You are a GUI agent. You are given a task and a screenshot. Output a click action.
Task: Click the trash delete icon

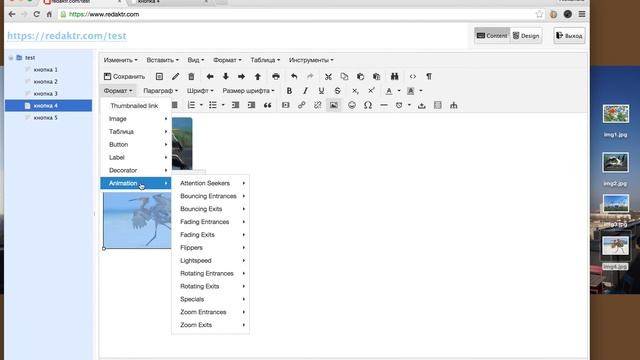pos(191,76)
